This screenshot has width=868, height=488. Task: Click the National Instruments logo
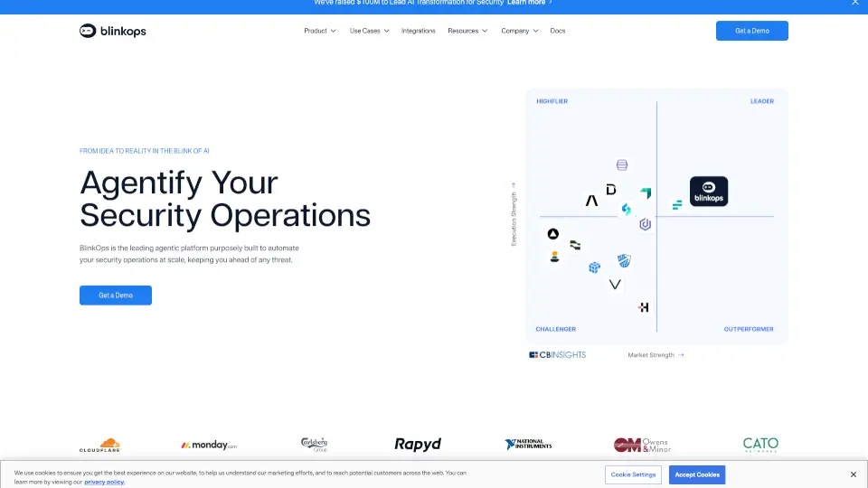pyautogui.click(x=528, y=445)
